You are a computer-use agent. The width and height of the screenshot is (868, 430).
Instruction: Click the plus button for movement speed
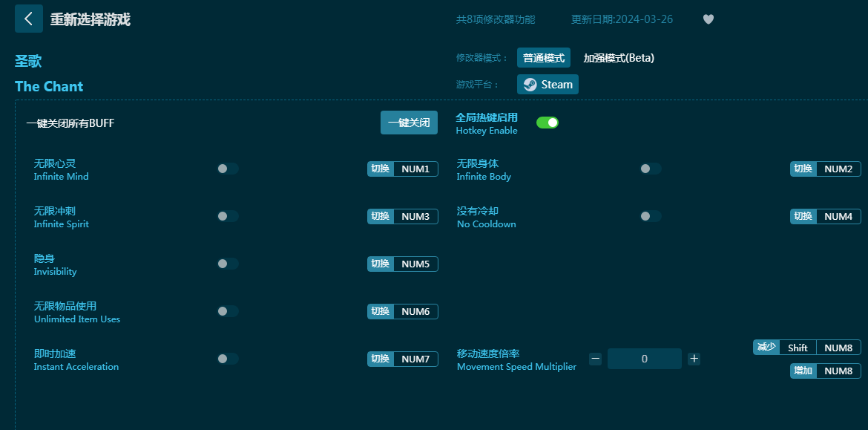coord(694,359)
